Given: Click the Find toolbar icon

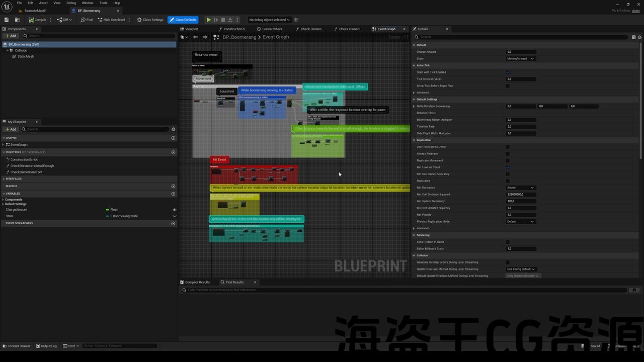Looking at the screenshot, I should click(87, 20).
